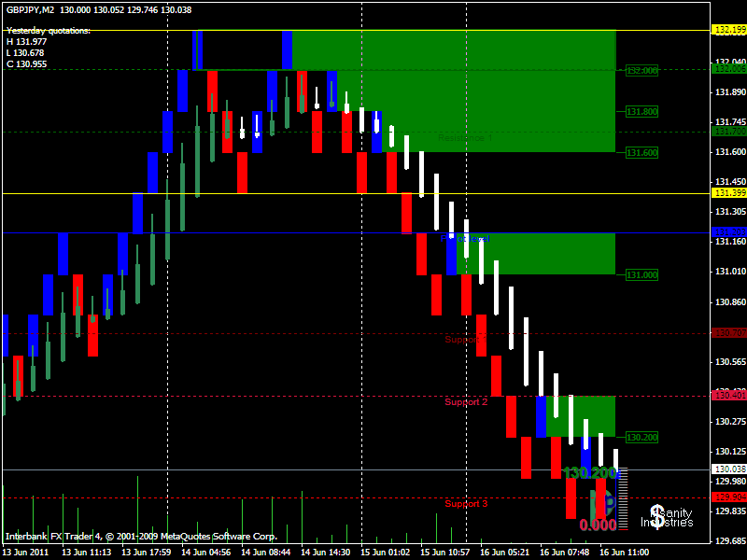This screenshot has height=560, width=747.
Task: Click the '13 Jun 11:13' time axis label
Action: click(x=86, y=553)
